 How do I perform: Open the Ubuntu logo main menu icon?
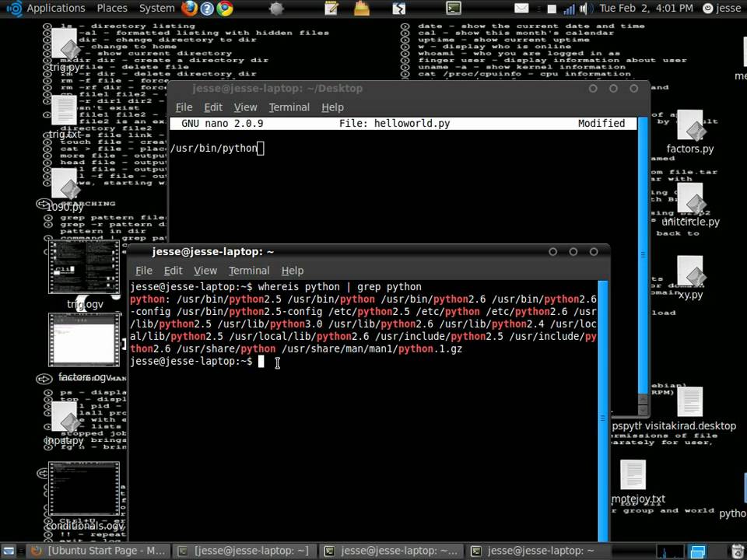tap(14, 8)
